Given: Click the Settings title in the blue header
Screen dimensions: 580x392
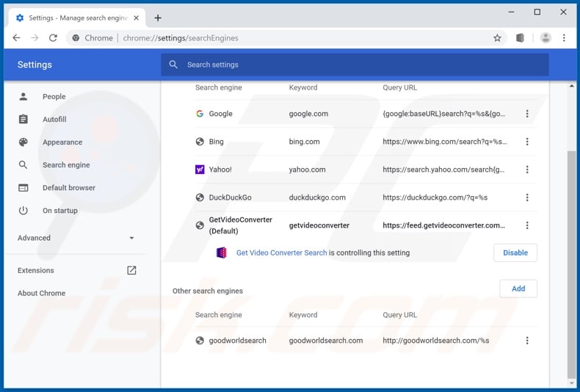Looking at the screenshot, I should tap(35, 65).
